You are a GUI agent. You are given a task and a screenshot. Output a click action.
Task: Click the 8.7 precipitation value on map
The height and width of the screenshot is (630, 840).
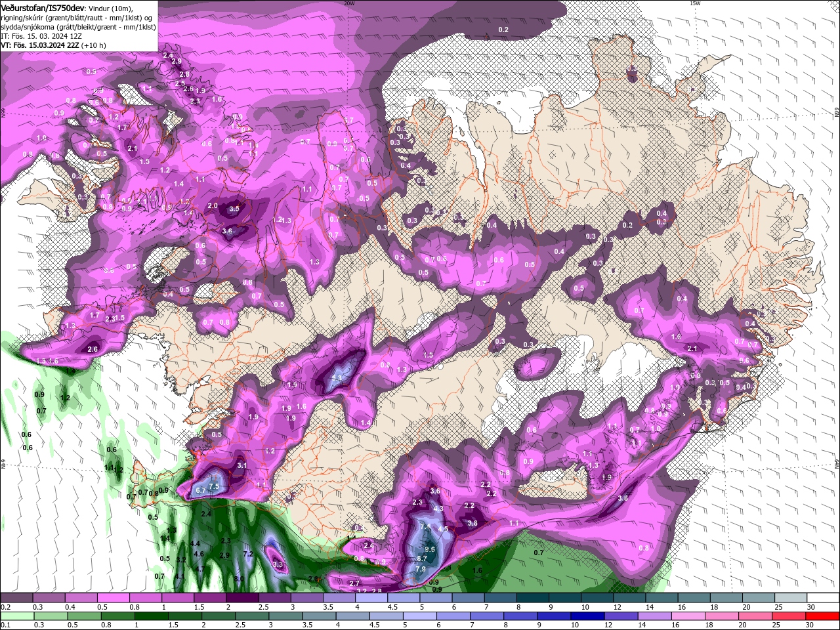(422, 558)
